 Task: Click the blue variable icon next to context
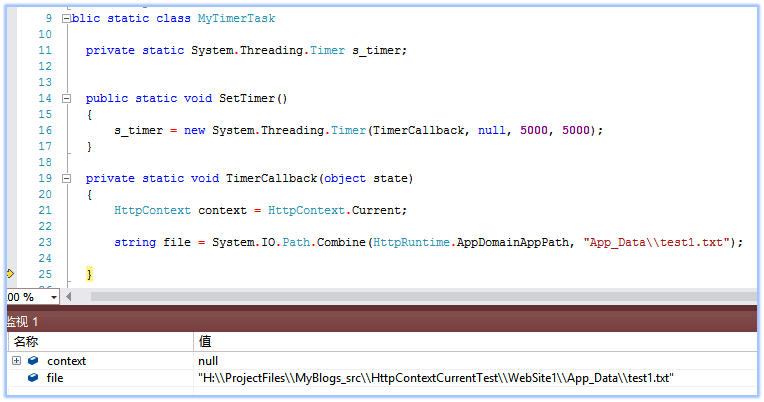coord(33,361)
